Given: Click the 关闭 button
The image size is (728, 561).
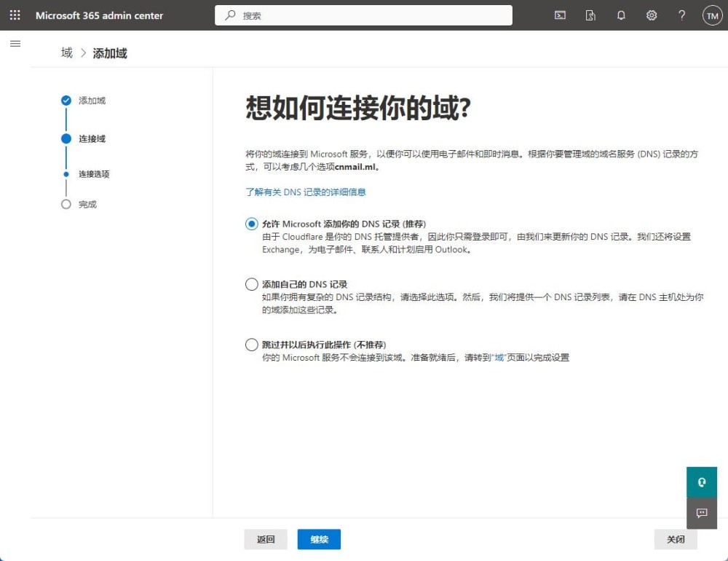Looking at the screenshot, I should pyautogui.click(x=676, y=539).
